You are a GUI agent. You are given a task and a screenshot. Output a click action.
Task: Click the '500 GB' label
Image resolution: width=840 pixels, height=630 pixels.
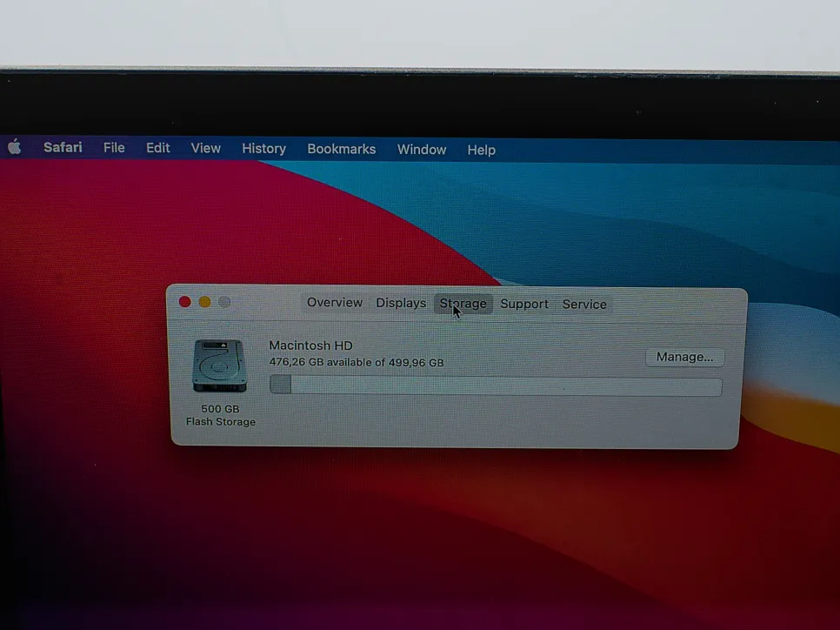(220, 409)
